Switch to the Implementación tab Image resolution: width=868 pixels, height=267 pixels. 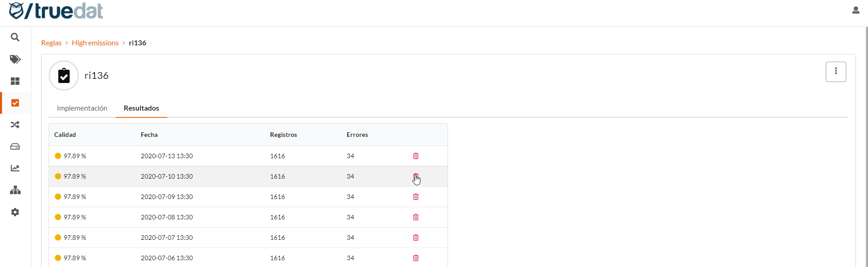[x=82, y=108]
